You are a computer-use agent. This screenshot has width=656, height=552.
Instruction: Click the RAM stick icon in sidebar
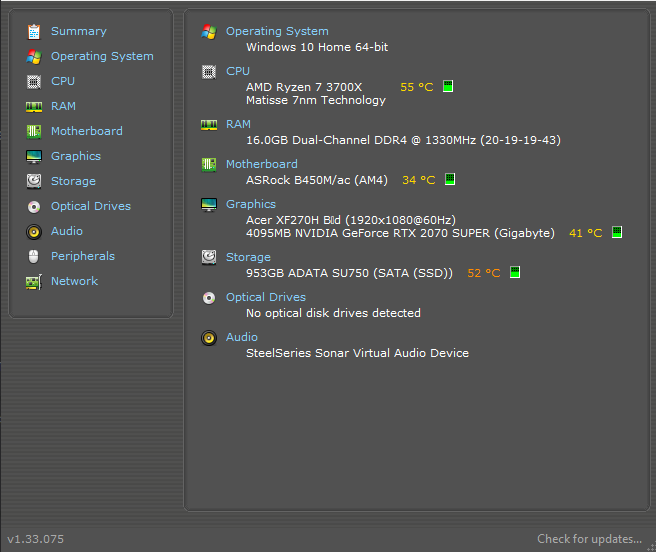coord(34,107)
